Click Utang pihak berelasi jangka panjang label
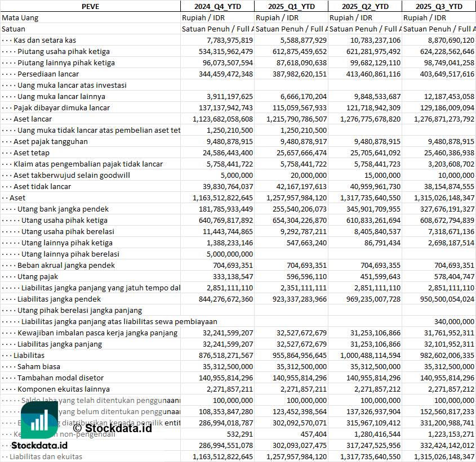The width and height of the screenshot is (476, 462). (79, 310)
